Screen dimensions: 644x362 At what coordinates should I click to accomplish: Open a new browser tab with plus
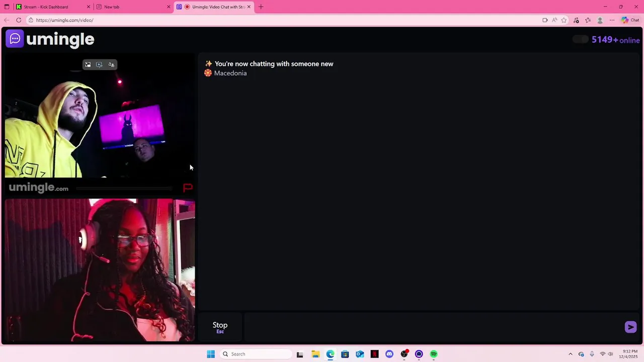261,7
